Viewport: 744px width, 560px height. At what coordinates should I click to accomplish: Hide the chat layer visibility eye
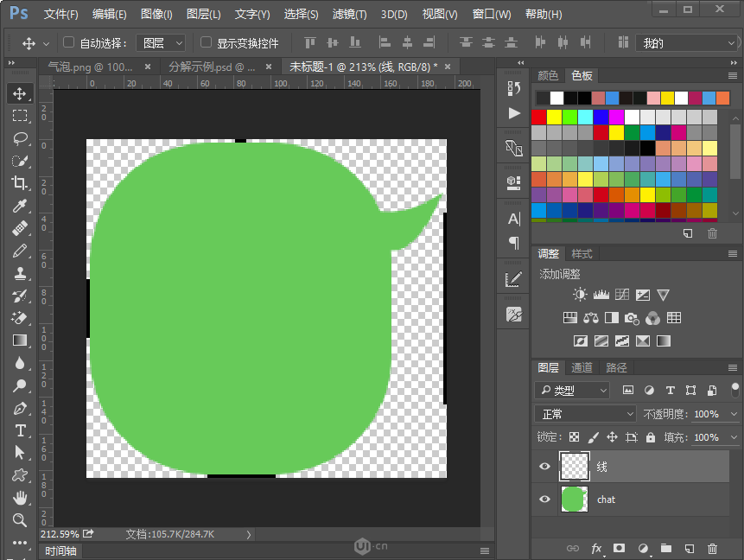(x=544, y=499)
